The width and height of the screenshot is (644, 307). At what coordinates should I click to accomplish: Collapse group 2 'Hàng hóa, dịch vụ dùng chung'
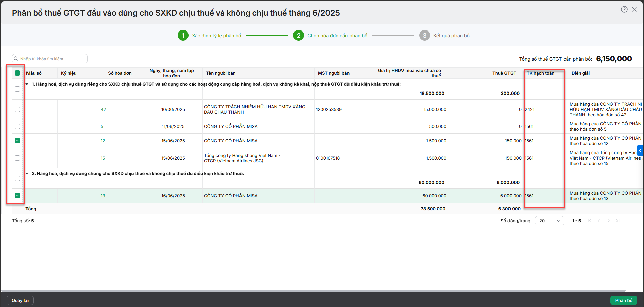tap(27, 173)
